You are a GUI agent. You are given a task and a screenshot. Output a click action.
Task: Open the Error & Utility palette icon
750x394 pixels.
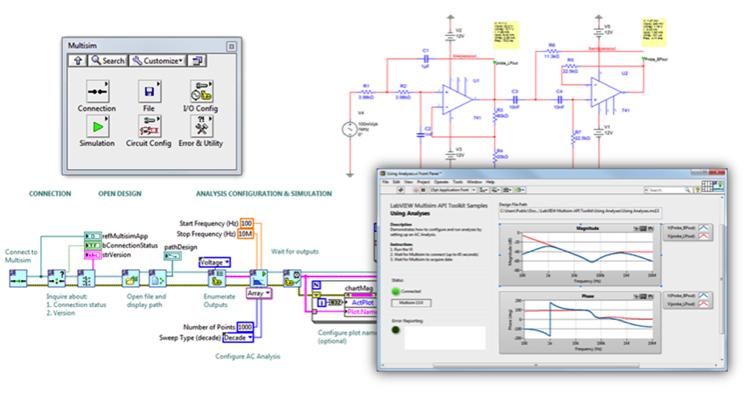(x=201, y=127)
